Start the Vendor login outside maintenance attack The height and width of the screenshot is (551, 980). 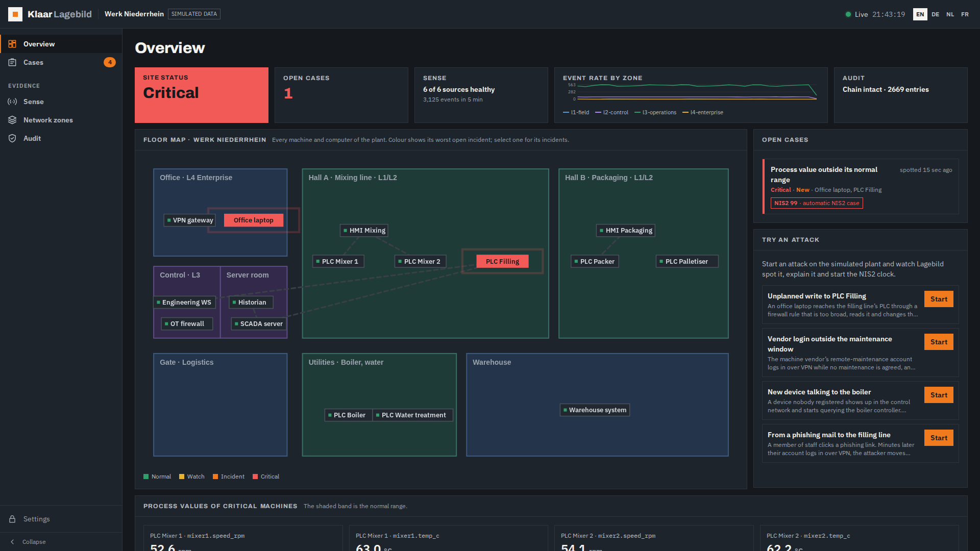939,342
